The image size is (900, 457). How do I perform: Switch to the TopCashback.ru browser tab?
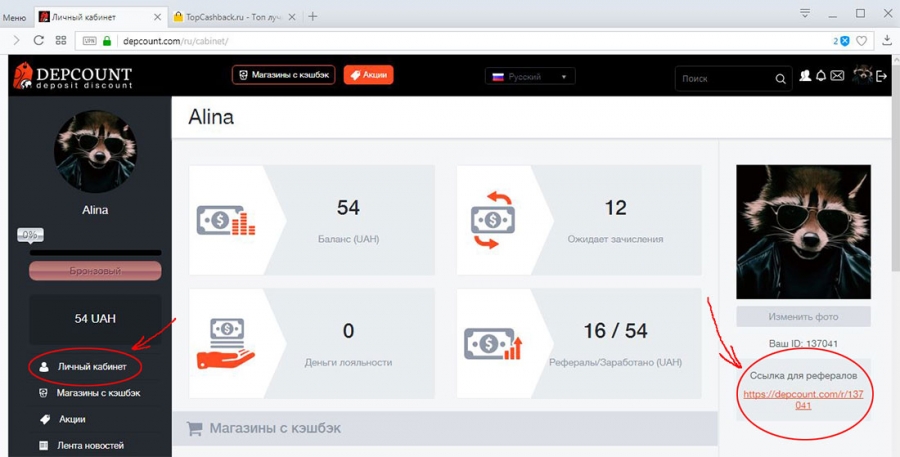coord(235,17)
